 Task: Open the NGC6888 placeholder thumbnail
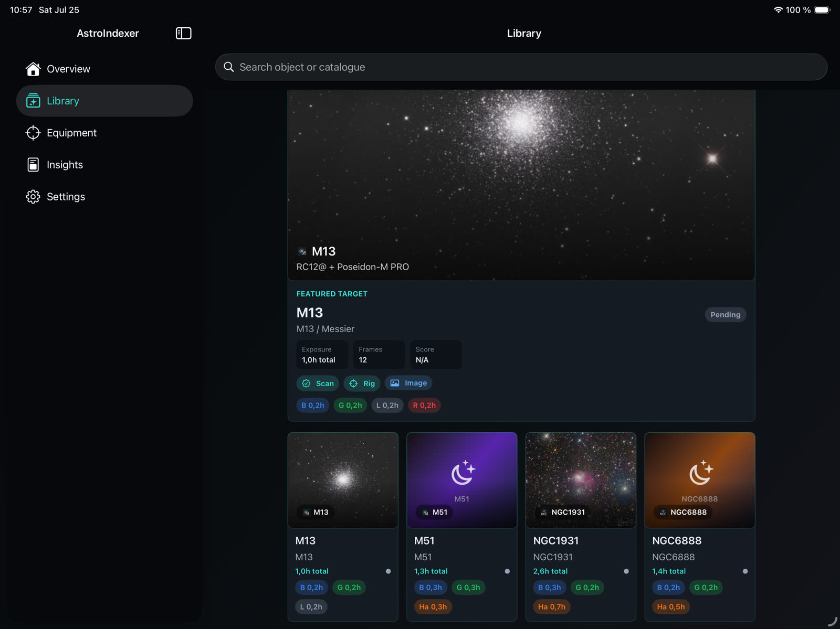700,480
